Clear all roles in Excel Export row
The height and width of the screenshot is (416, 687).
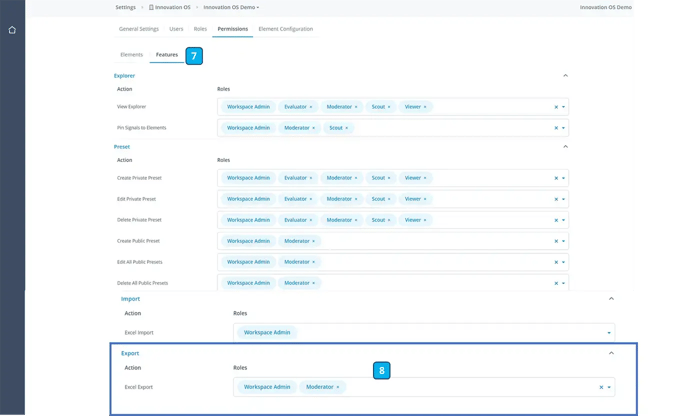point(601,387)
